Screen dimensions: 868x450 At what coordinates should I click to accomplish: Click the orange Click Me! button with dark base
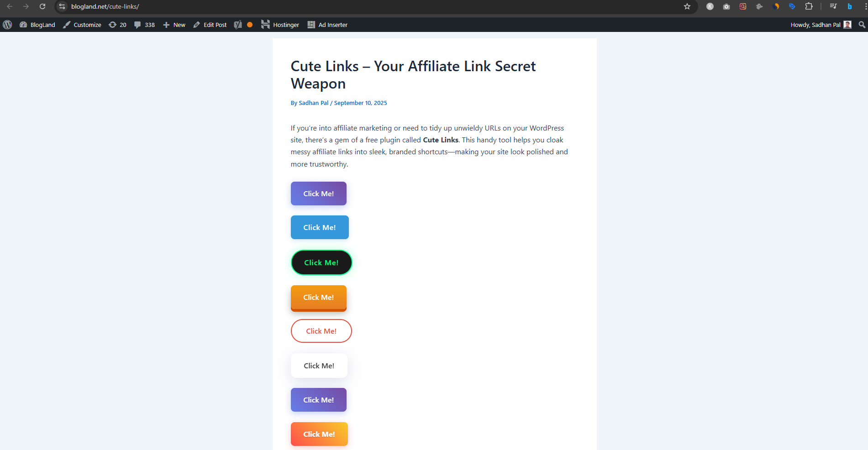pos(319,298)
